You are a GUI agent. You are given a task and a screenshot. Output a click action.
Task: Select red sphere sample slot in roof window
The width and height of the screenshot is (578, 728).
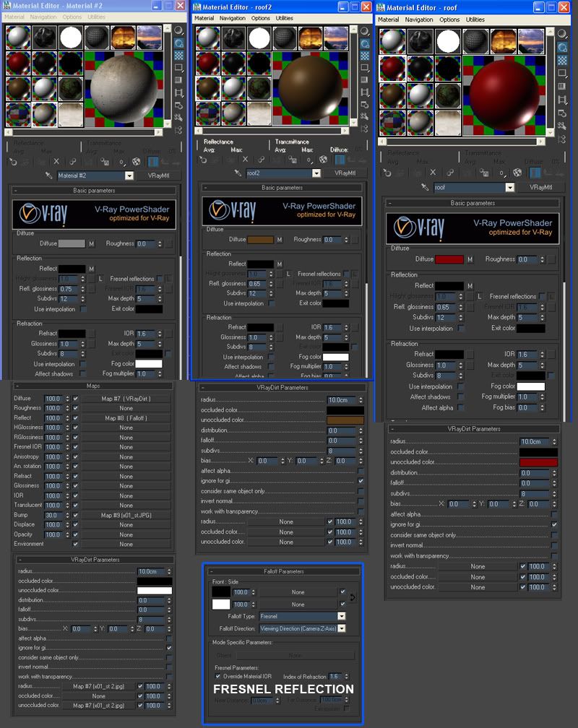tap(392, 67)
